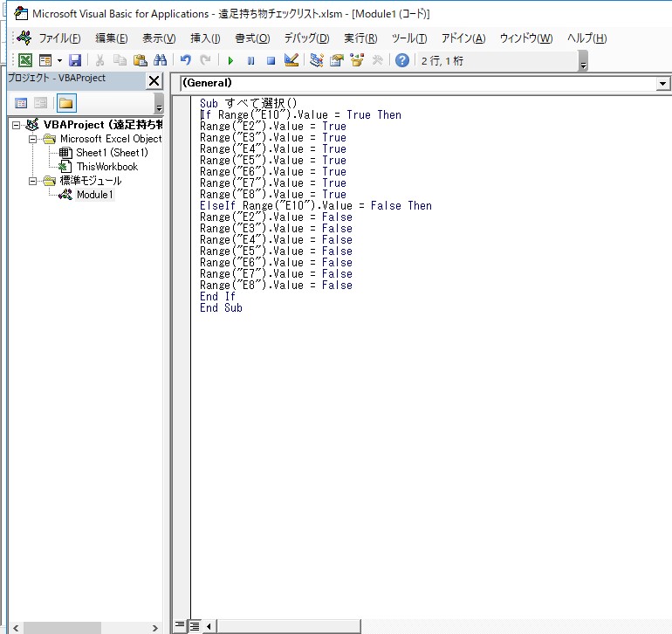Image resolution: width=672 pixels, height=634 pixels.
Task: Open the ウィンドウ(W) menu
Action: coord(526,38)
